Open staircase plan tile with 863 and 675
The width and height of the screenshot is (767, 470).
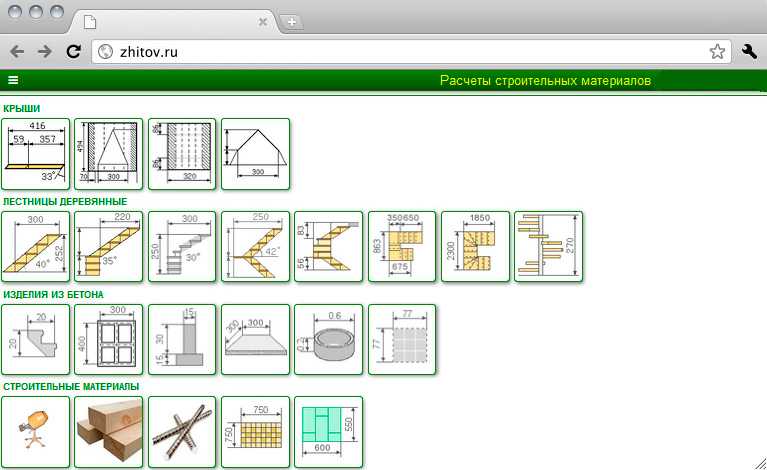(x=402, y=246)
